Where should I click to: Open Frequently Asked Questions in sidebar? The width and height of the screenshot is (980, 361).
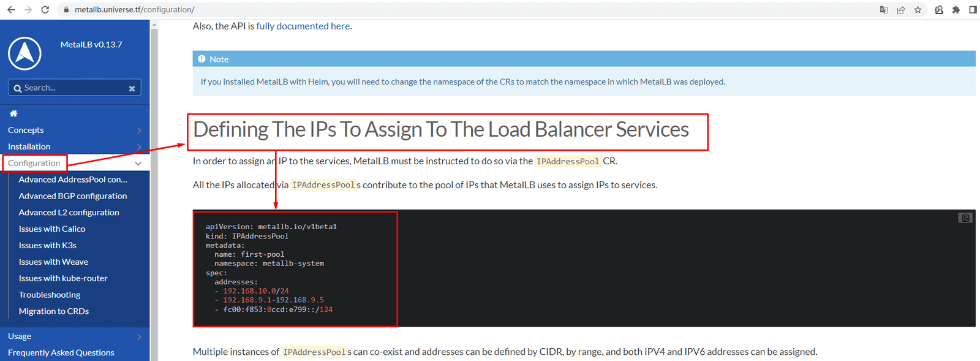61,352
